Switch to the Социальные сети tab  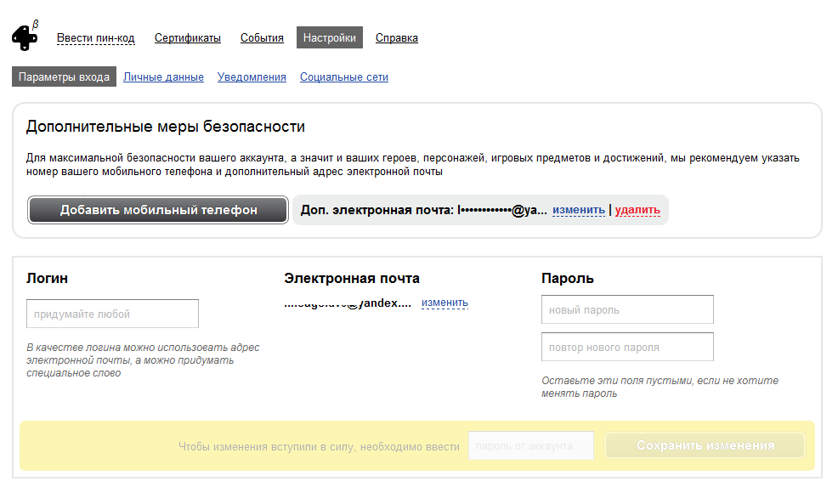tap(343, 77)
